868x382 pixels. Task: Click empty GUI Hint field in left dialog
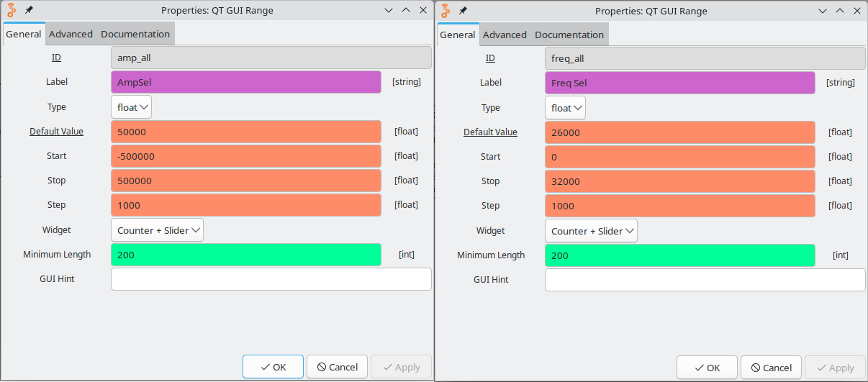pyautogui.click(x=271, y=279)
